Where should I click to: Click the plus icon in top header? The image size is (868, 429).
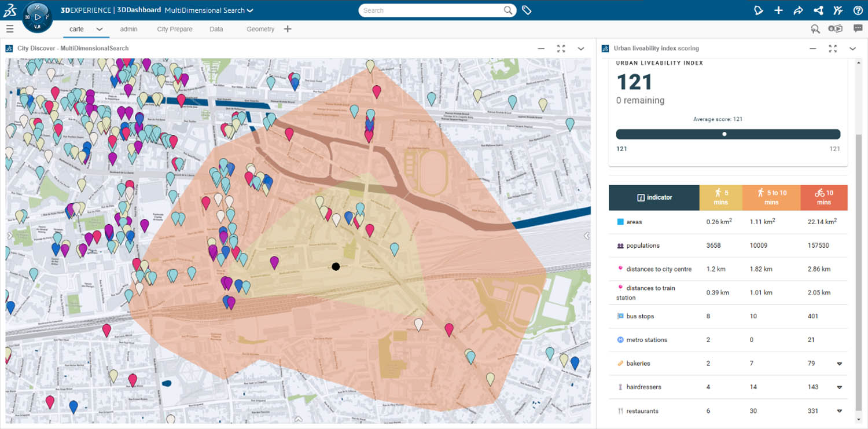coord(778,10)
